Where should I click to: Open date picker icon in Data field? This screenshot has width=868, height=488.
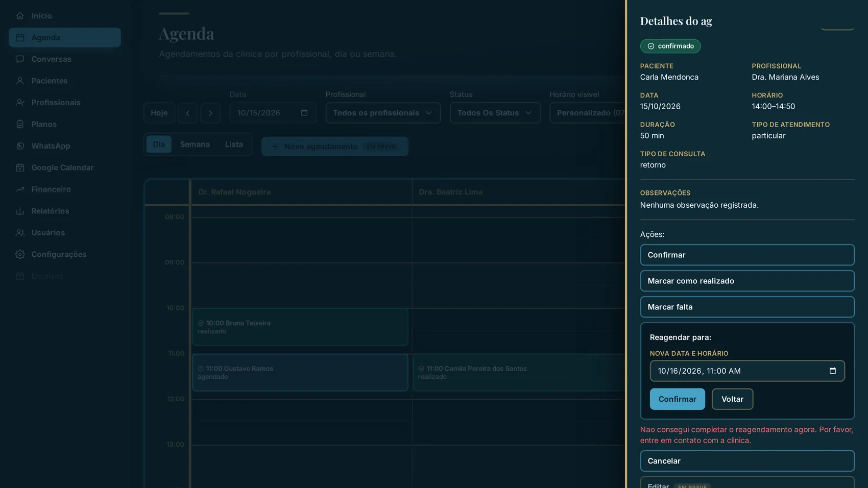point(304,113)
